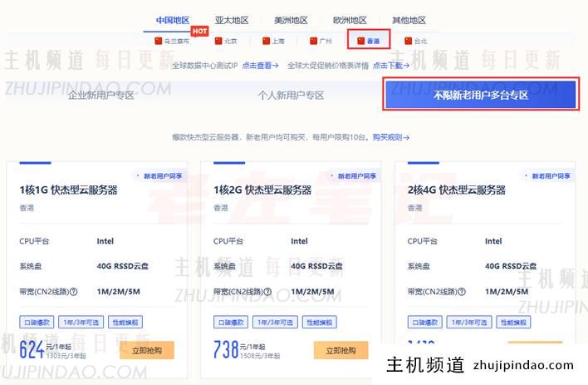Click the 口碑爆款 tag in the 2核4G card
The width and height of the screenshot is (588, 385).
425,323
